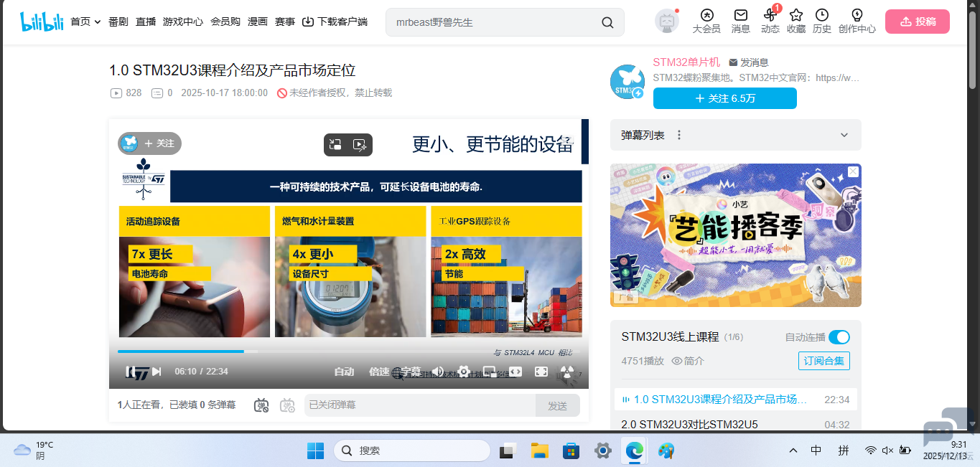Subscribe via 订阅合集 button

point(823,361)
